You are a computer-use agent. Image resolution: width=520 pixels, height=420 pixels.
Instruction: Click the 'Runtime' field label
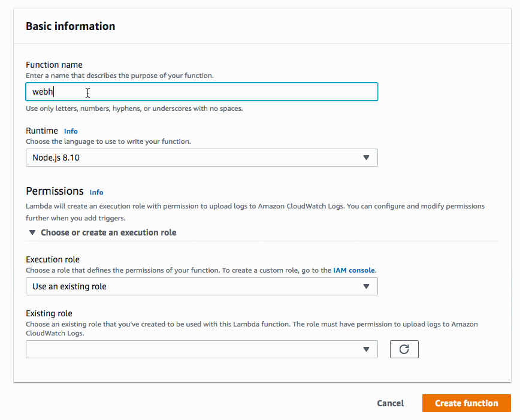pyautogui.click(x=42, y=131)
